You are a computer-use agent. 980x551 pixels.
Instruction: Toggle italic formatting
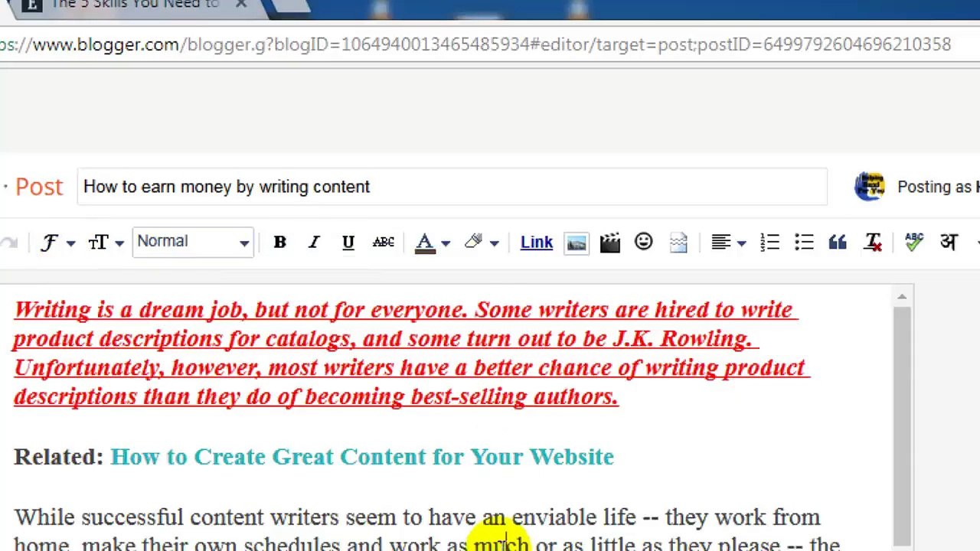[314, 243]
